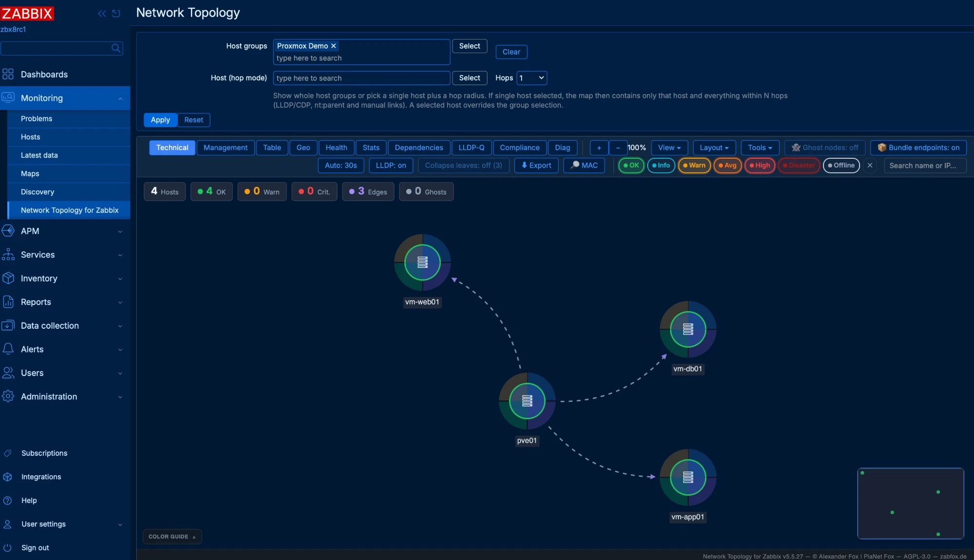974x560 pixels.
Task: Open Dashboards from sidebar
Action: [44, 75]
